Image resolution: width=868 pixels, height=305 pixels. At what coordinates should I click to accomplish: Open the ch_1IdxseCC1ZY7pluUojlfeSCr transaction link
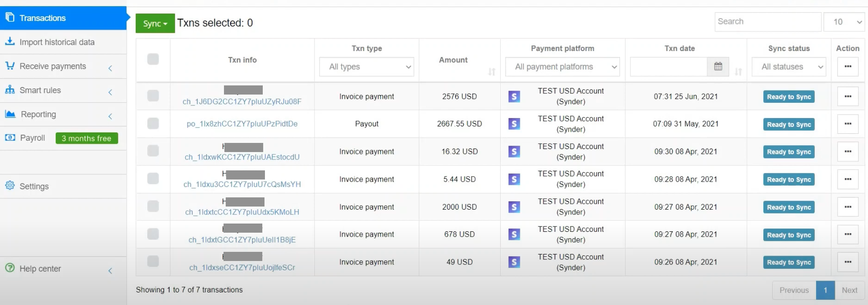click(242, 268)
